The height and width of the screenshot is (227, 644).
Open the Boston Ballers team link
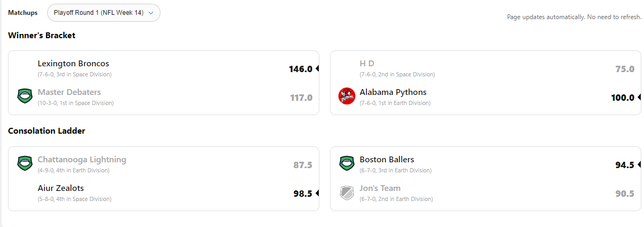tap(387, 160)
